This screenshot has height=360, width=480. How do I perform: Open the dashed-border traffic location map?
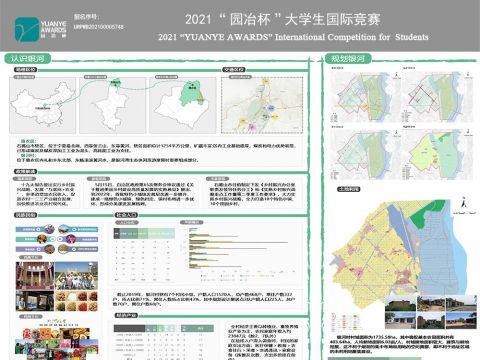click(262, 105)
